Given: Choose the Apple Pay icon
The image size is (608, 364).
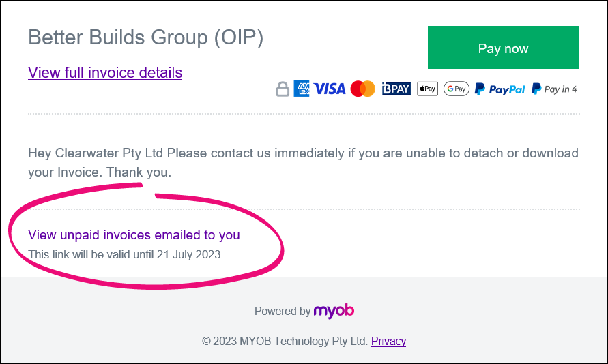Looking at the screenshot, I should pos(427,89).
